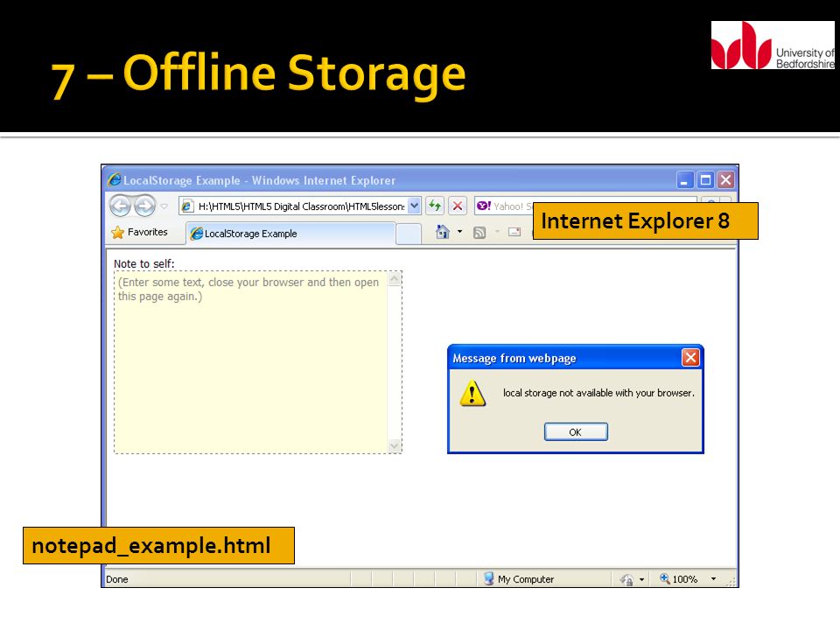Open the security icon dropdown in status bar
This screenshot has height=630, width=840.
coord(641,579)
